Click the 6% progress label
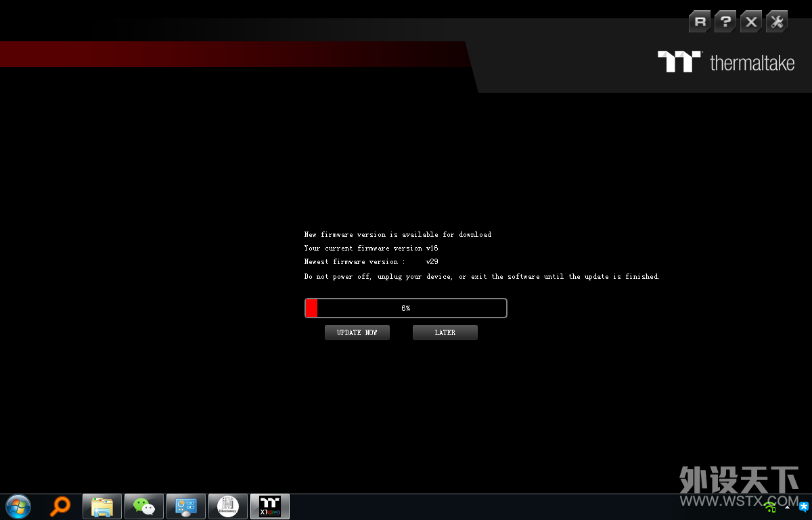The height and width of the screenshot is (520, 812). 405,308
